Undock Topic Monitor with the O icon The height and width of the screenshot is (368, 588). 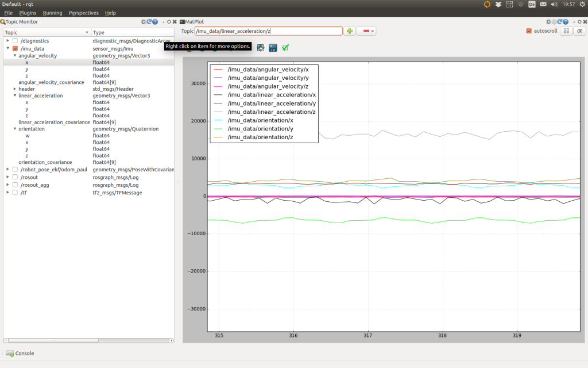point(169,22)
